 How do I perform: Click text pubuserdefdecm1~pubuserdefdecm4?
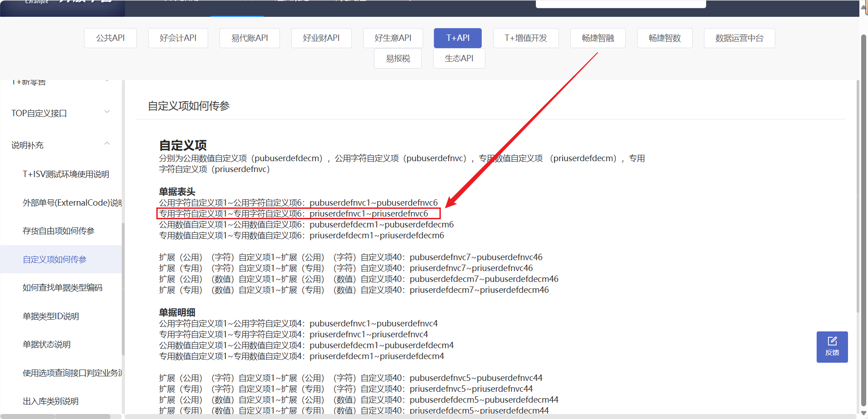(x=381, y=345)
